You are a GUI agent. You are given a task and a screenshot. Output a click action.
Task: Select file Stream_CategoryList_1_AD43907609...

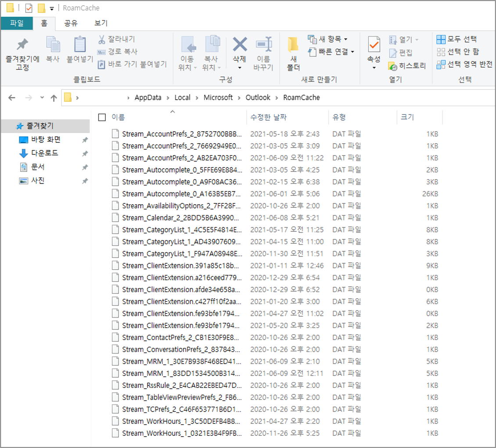[181, 242]
